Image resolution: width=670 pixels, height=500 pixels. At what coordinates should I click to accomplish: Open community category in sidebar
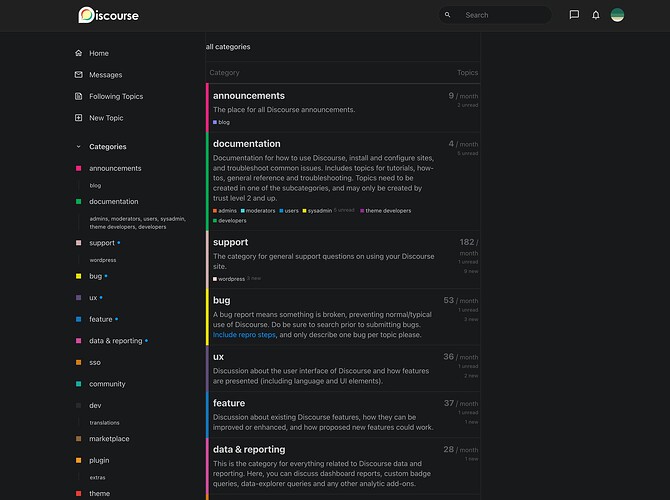click(x=107, y=384)
